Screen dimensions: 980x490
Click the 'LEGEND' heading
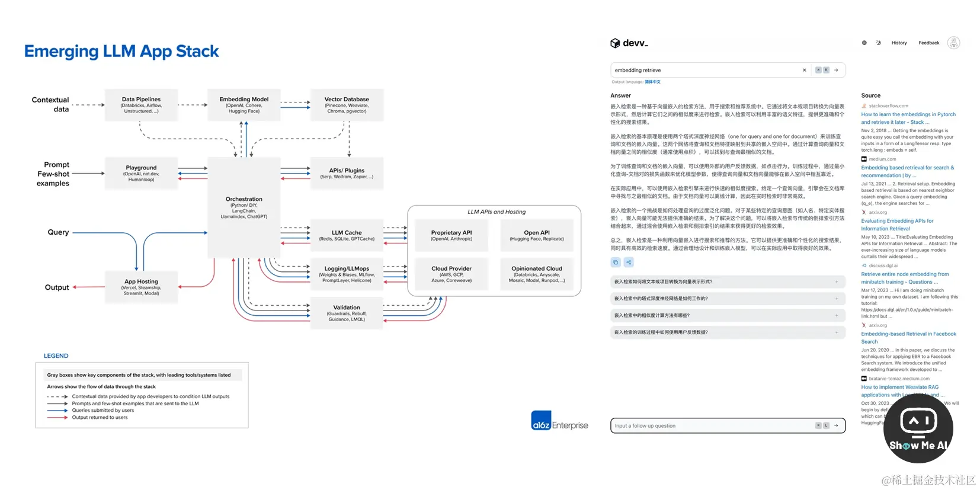click(56, 356)
